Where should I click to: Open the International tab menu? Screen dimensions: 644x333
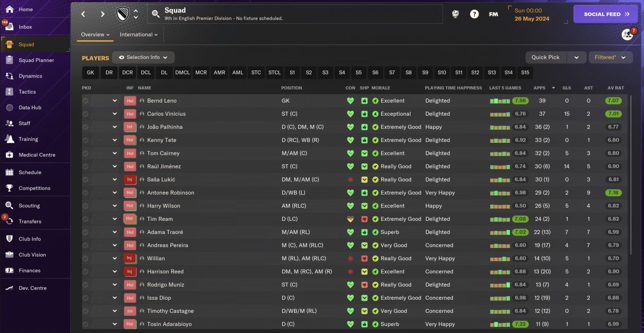(138, 35)
